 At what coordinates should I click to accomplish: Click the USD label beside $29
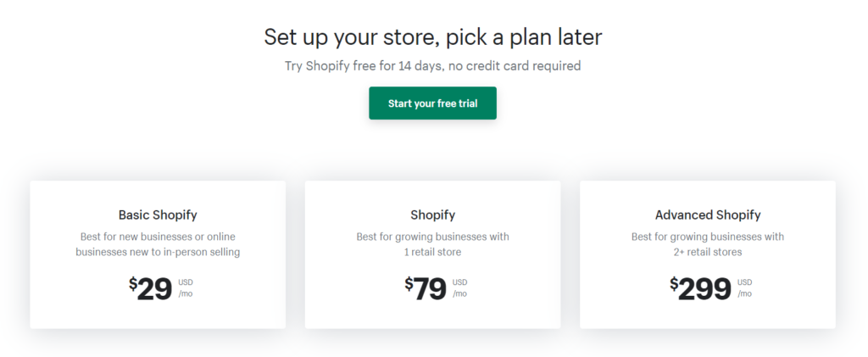click(186, 282)
